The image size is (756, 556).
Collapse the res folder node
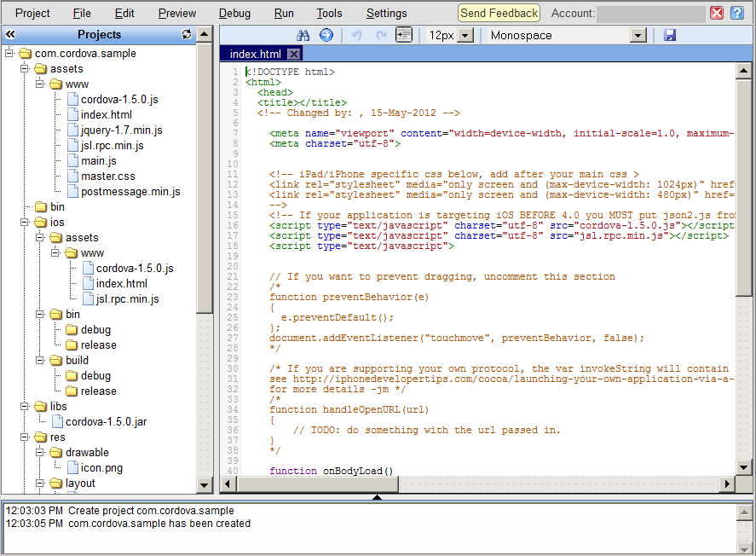point(25,437)
